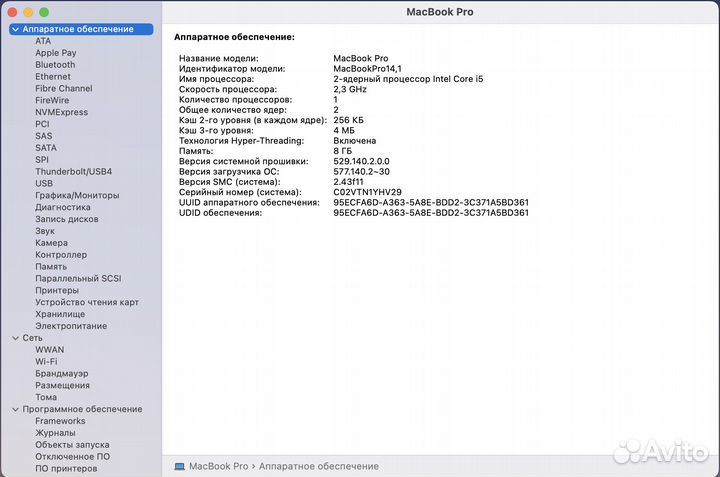
Task: Select Электропитание in the sidebar
Action: coord(71,326)
